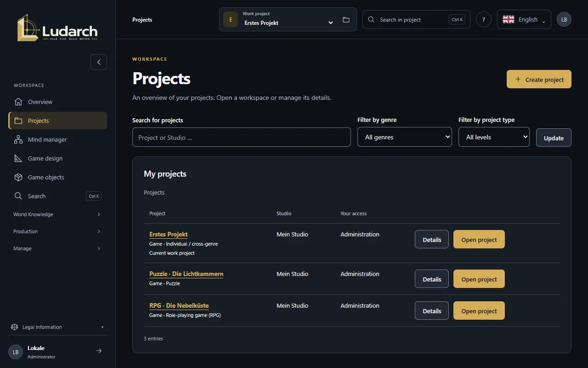Click the Erstes Projekt project link

(169, 234)
